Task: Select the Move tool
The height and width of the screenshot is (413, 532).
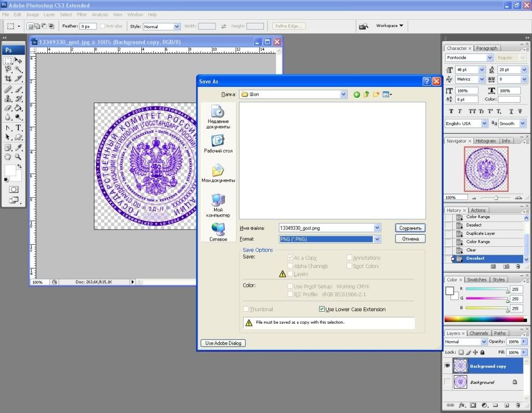Action: coord(18,60)
